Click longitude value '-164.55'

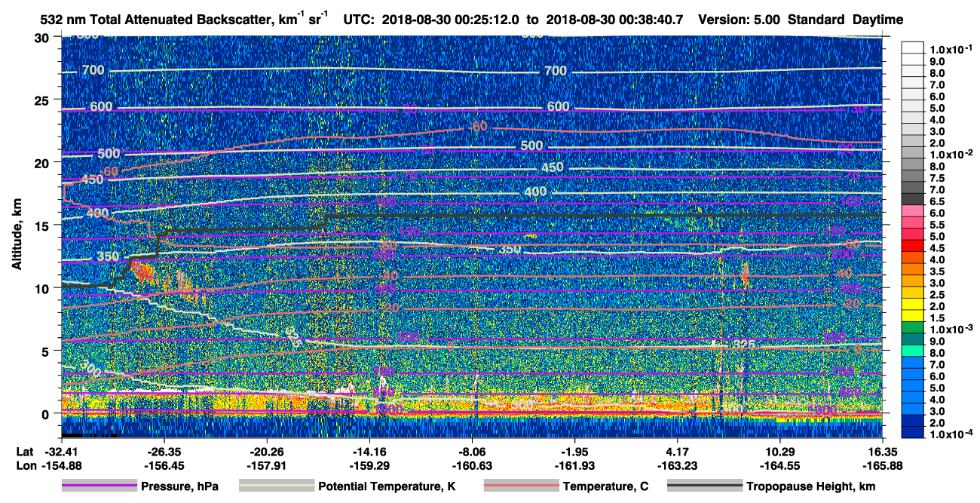pos(779,465)
